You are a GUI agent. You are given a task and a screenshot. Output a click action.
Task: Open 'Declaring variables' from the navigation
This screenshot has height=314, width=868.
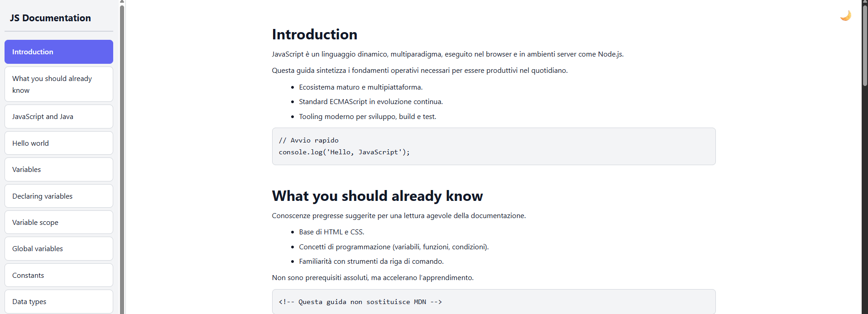(58, 196)
